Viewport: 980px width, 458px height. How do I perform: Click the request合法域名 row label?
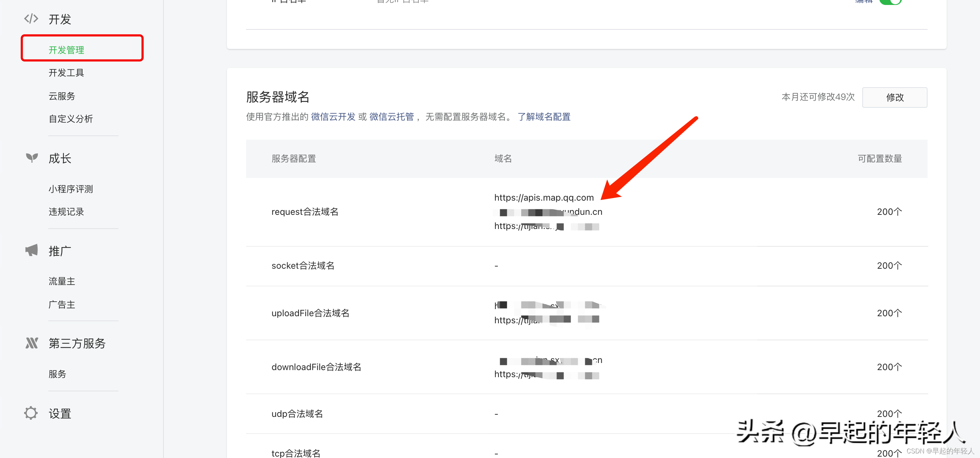click(305, 212)
